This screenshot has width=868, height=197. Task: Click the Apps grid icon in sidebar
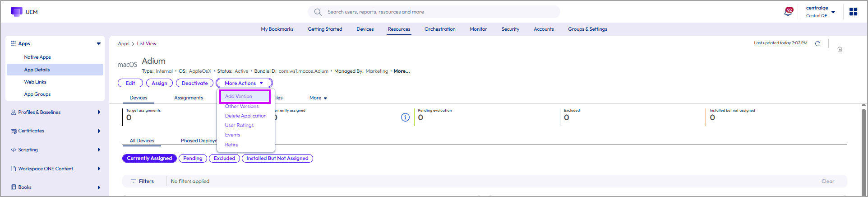click(14, 43)
